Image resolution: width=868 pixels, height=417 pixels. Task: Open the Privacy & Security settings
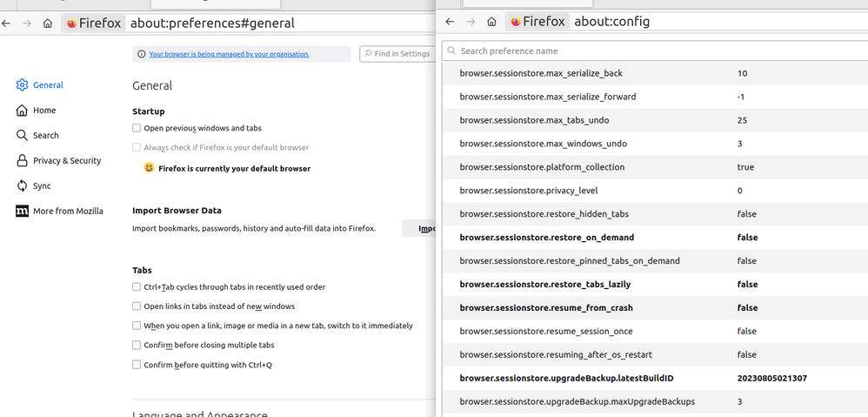click(x=66, y=160)
